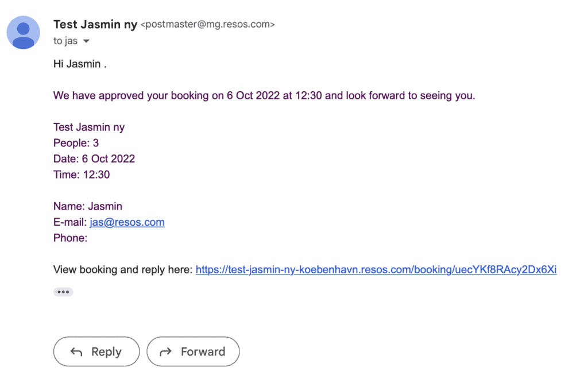Open the jas@resos.com email link
Viewport: 588px width, 379px height.
[x=127, y=222]
